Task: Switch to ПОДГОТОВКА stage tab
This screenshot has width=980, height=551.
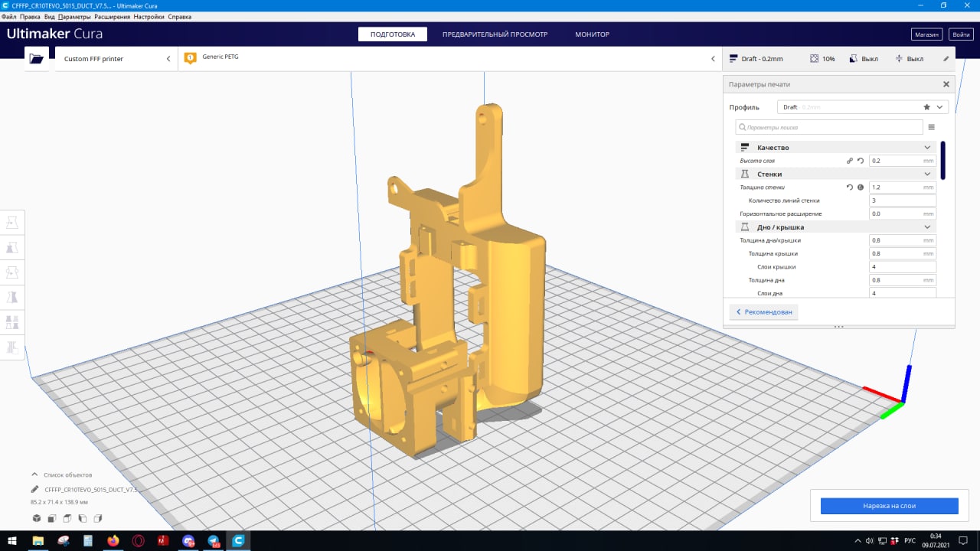Action: tap(393, 34)
